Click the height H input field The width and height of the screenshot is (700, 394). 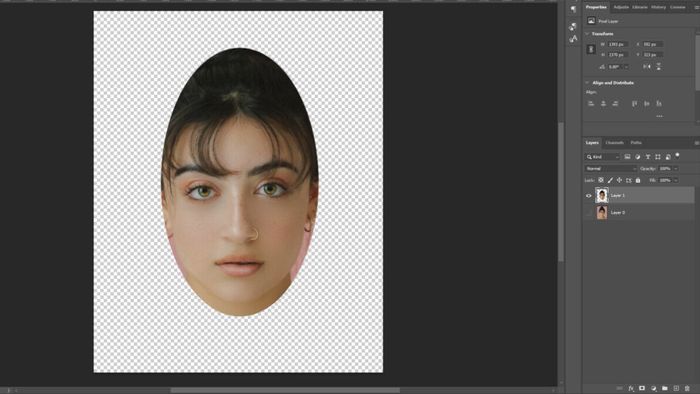(618, 54)
